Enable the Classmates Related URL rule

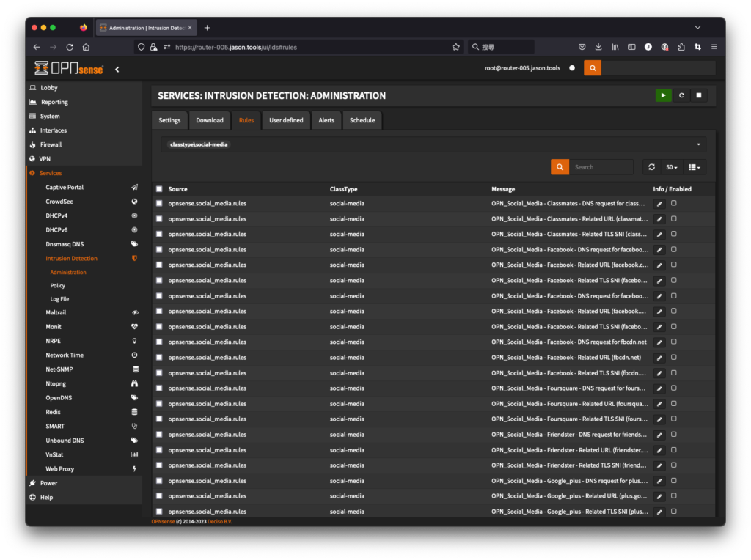point(673,218)
